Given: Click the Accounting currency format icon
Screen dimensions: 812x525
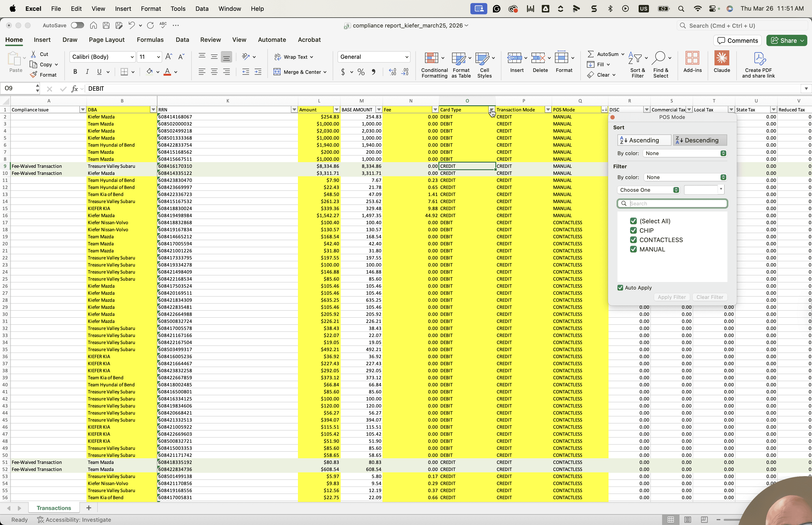Looking at the screenshot, I should coord(343,72).
